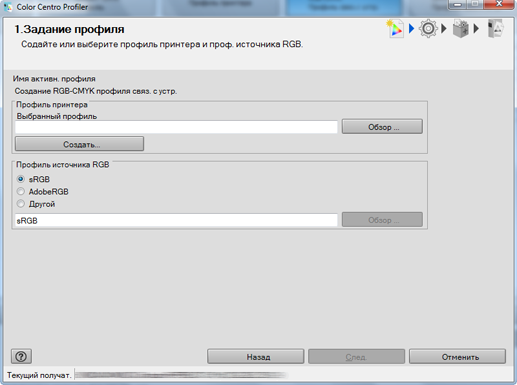Screen dimensions: 517x385
Task: Click the Отменить button
Action: (x=457, y=357)
